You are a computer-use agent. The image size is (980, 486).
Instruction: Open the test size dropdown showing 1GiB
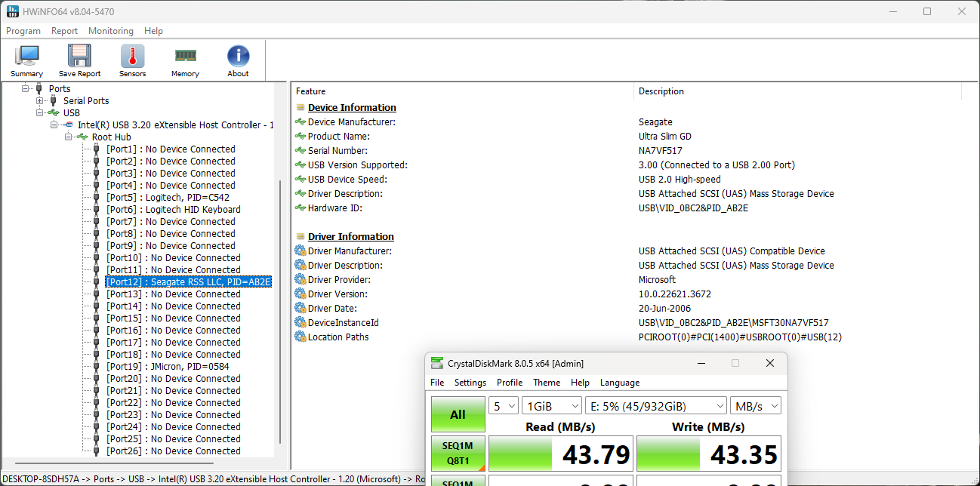(x=552, y=406)
